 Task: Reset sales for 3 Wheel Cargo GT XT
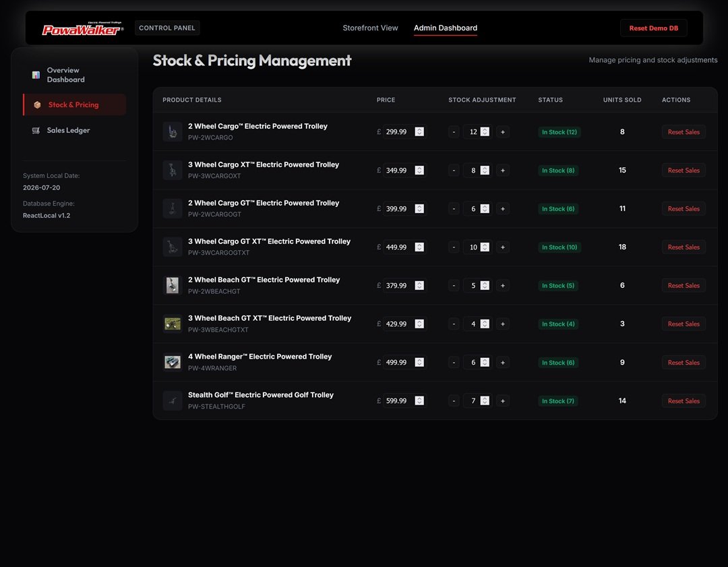tap(684, 247)
